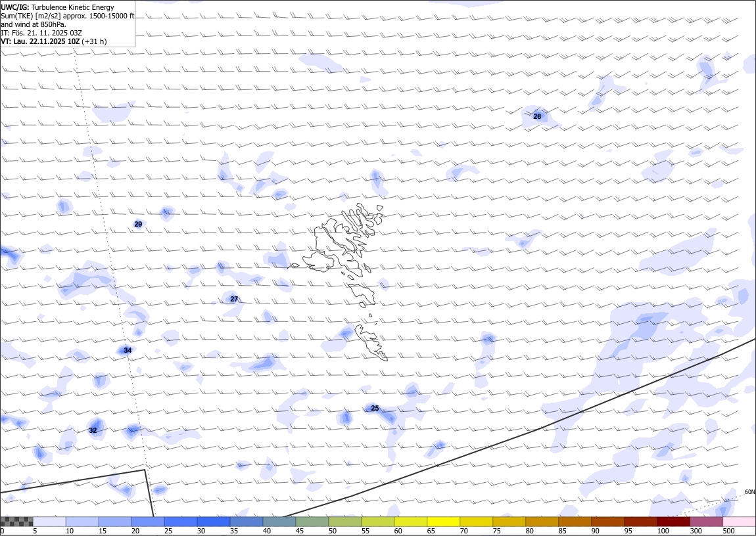Pick the 90–95 brown-red legend swatch
Viewport: 756px width, 536px height.
point(607,522)
